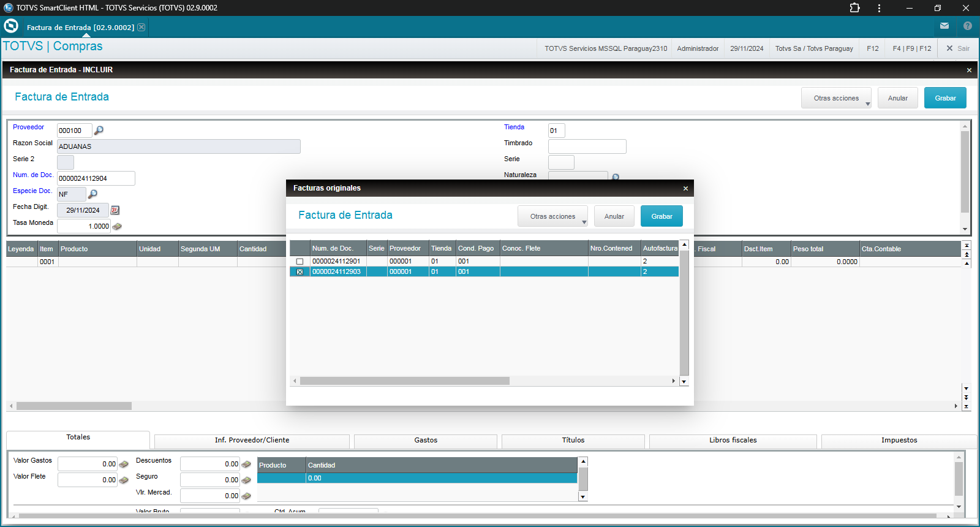Screen dimensions: 980x527
Task: Switch to the Gastos tab
Action: pyautogui.click(x=426, y=441)
